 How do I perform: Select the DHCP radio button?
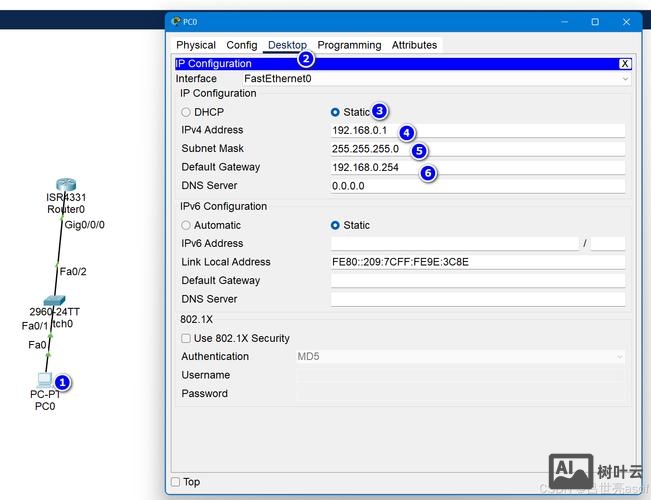click(x=186, y=112)
